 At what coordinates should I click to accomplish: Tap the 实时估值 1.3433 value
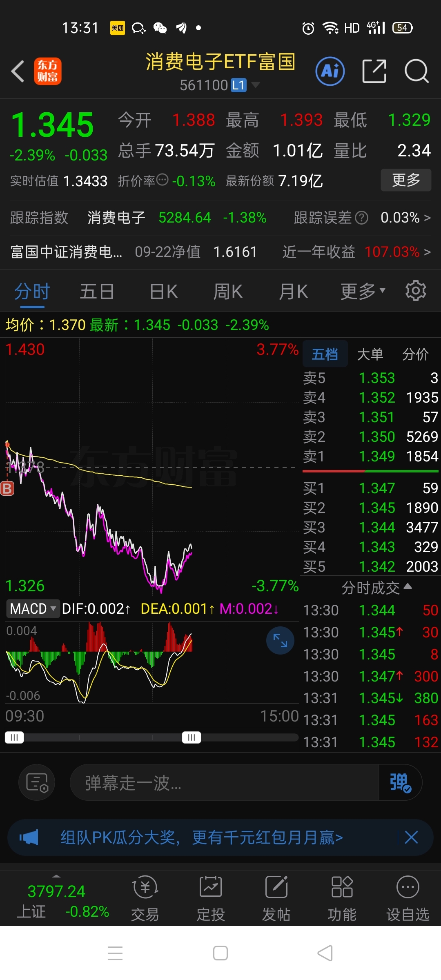tap(85, 181)
